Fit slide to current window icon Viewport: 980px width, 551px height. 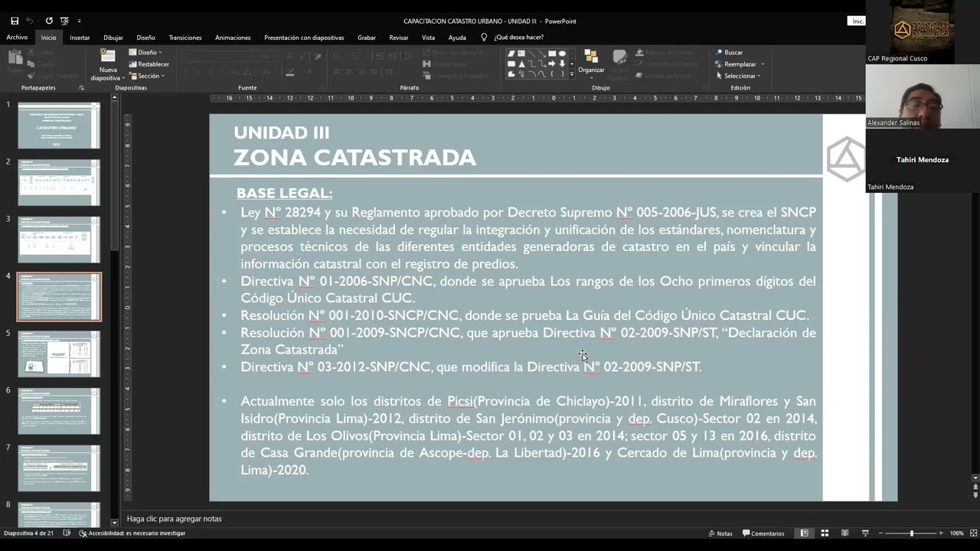[x=972, y=533]
